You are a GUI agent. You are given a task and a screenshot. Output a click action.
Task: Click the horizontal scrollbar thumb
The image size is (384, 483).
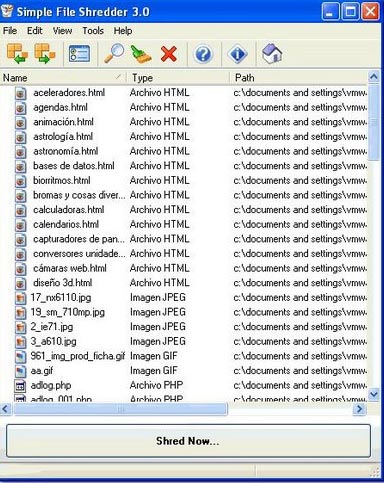tap(121, 409)
